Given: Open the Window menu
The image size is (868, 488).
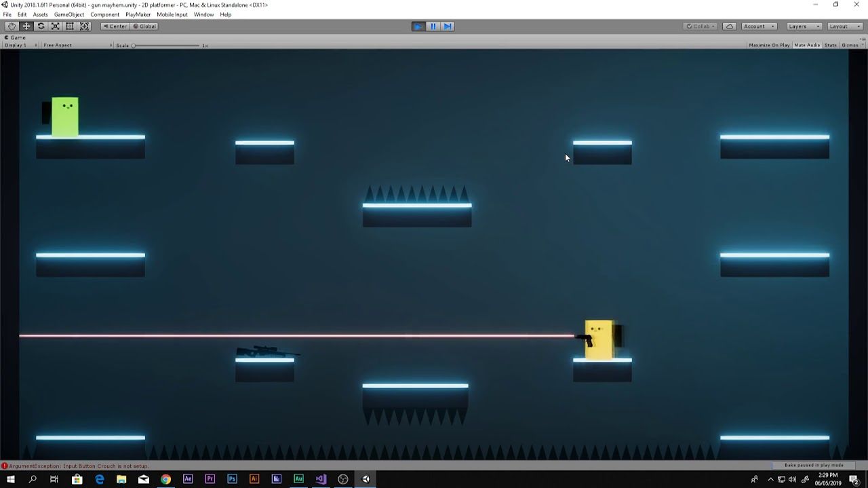Looking at the screenshot, I should 203,14.
